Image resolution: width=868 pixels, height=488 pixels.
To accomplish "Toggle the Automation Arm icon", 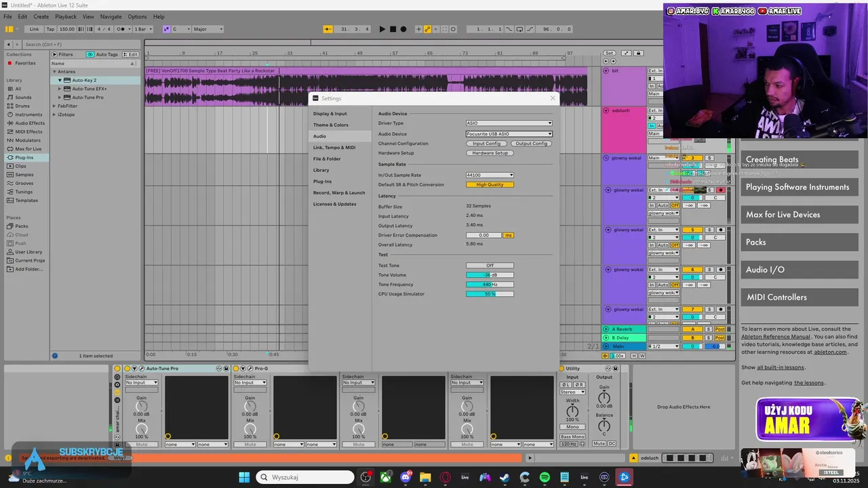I will pyautogui.click(x=427, y=29).
